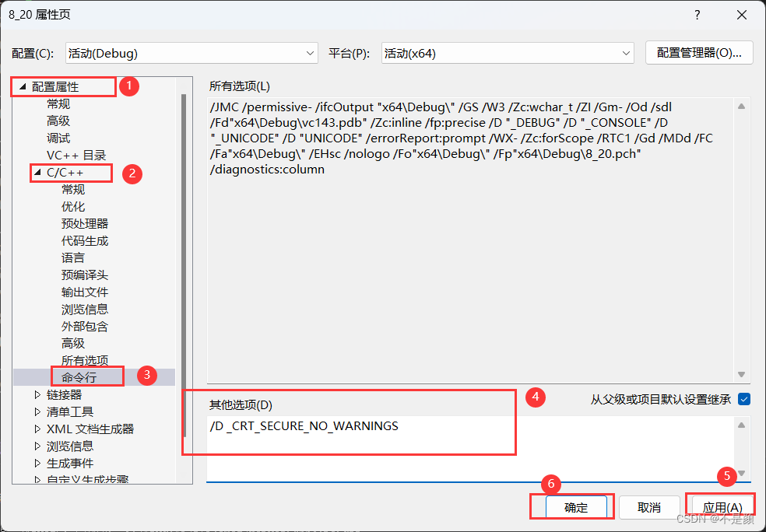Open the 平台 dropdown
The width and height of the screenshot is (766, 532).
pyautogui.click(x=627, y=52)
